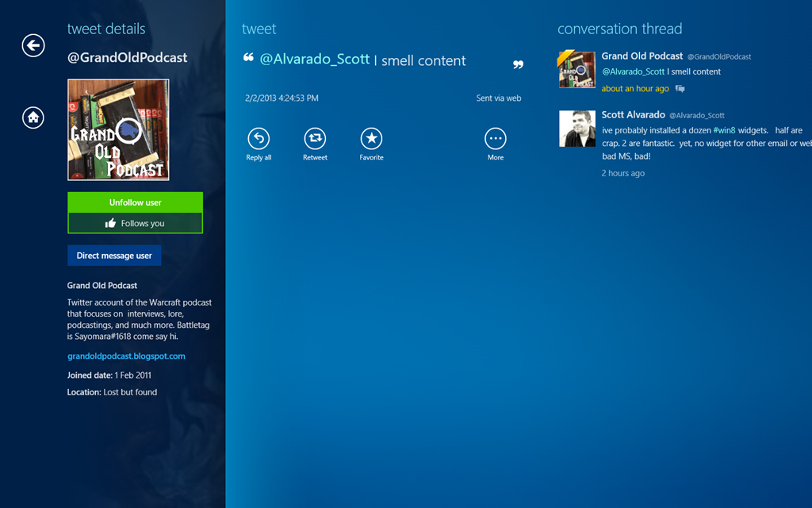The height and width of the screenshot is (508, 812).
Task: Click the 'about an hour ago' timestamp
Action: pyautogui.click(x=635, y=89)
